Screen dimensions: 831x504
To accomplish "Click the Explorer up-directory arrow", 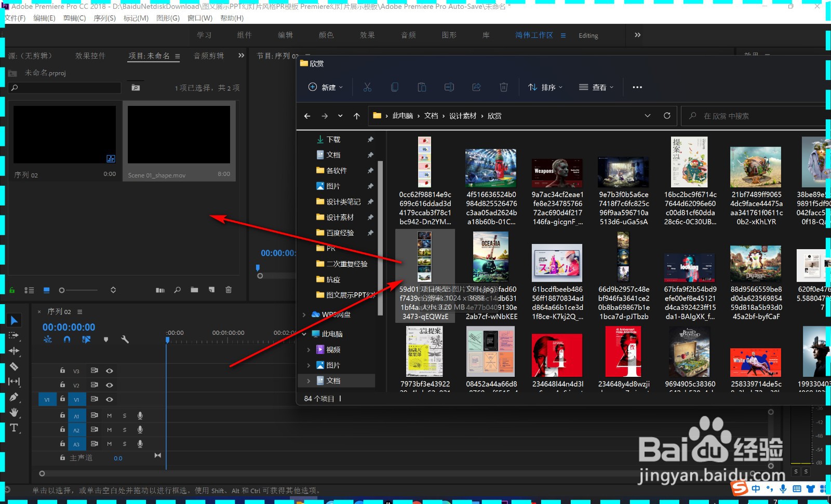I will 356,116.
